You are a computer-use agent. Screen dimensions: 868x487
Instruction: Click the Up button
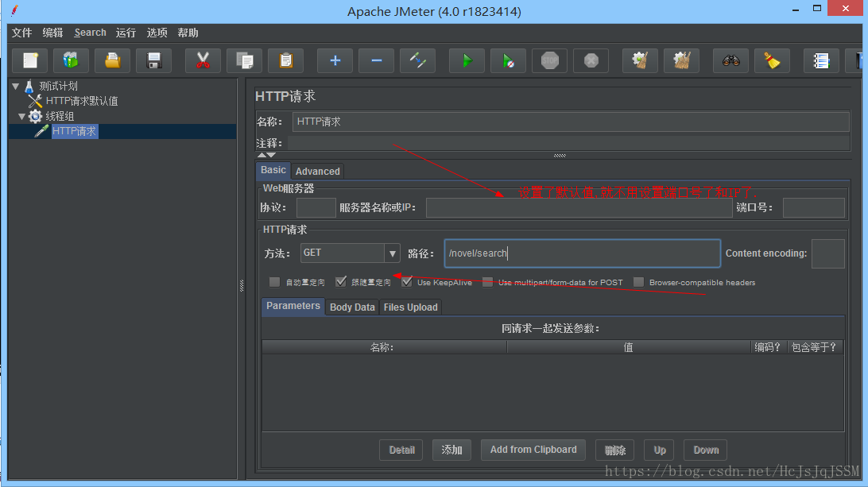point(659,450)
